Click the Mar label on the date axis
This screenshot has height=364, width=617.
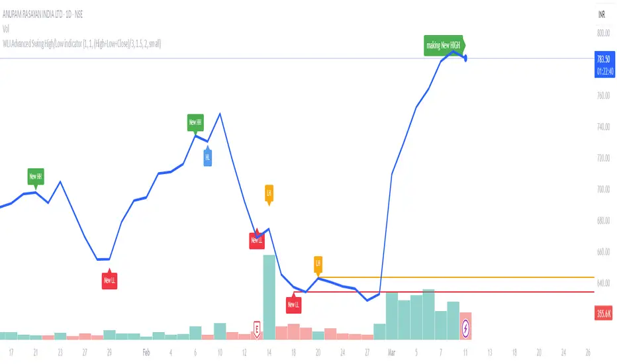(x=391, y=351)
